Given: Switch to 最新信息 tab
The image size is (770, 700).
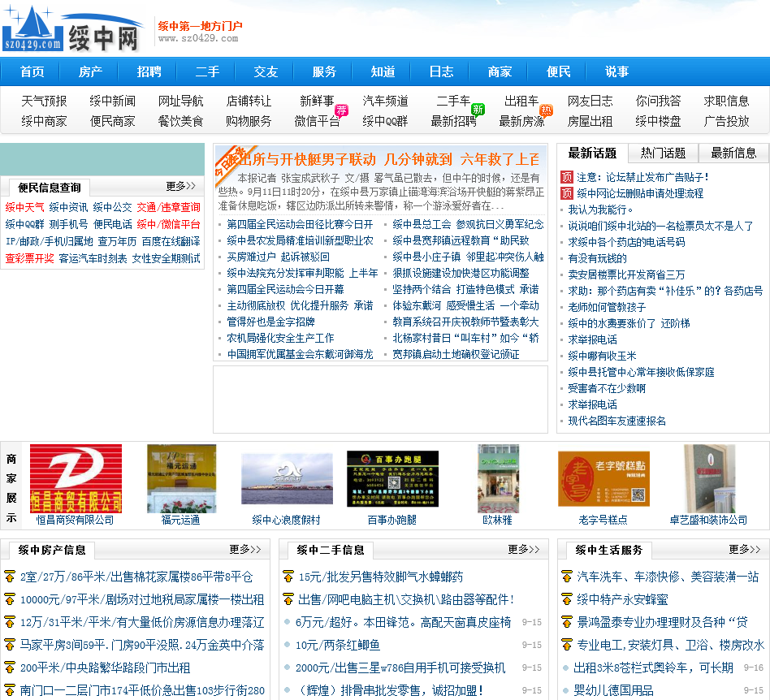Looking at the screenshot, I should pos(733,153).
